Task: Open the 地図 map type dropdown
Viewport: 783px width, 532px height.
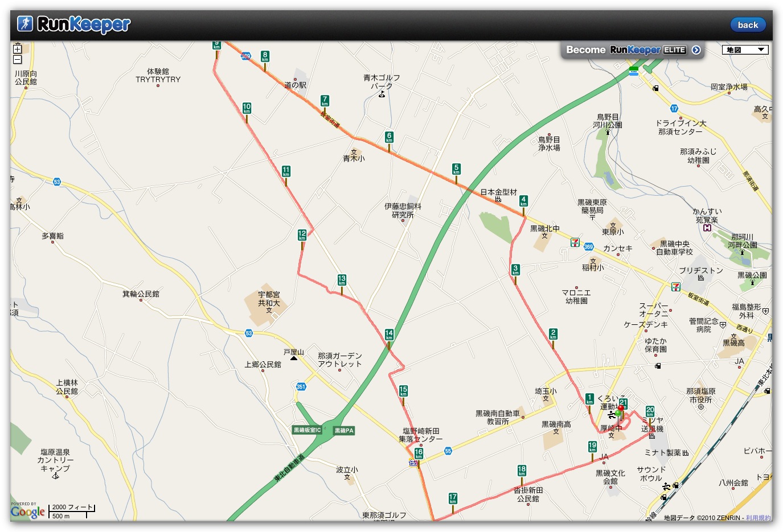Action: 745,50
